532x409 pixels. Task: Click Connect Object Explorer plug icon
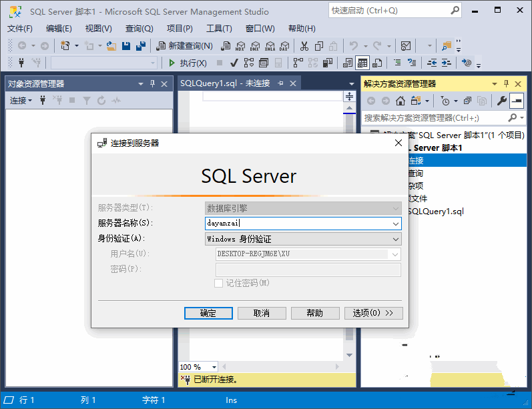click(43, 100)
